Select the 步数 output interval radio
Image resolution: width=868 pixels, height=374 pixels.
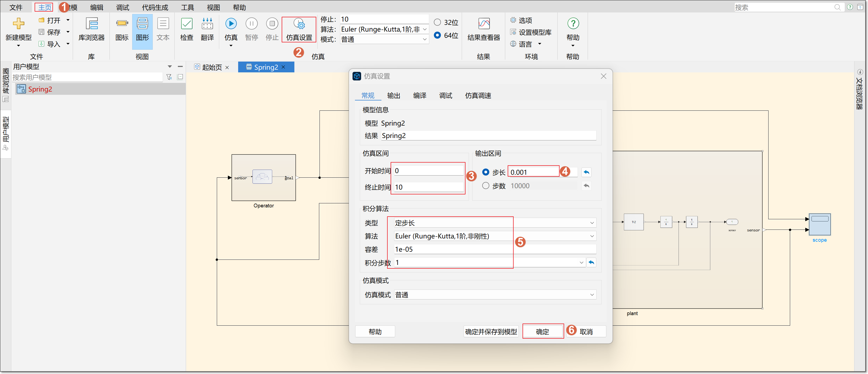coord(485,186)
